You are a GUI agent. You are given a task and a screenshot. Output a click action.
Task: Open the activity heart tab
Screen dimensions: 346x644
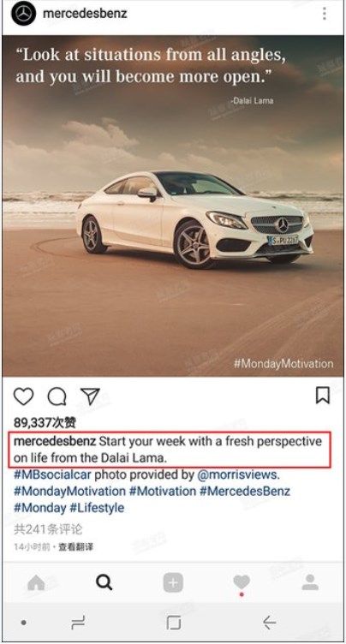242,582
